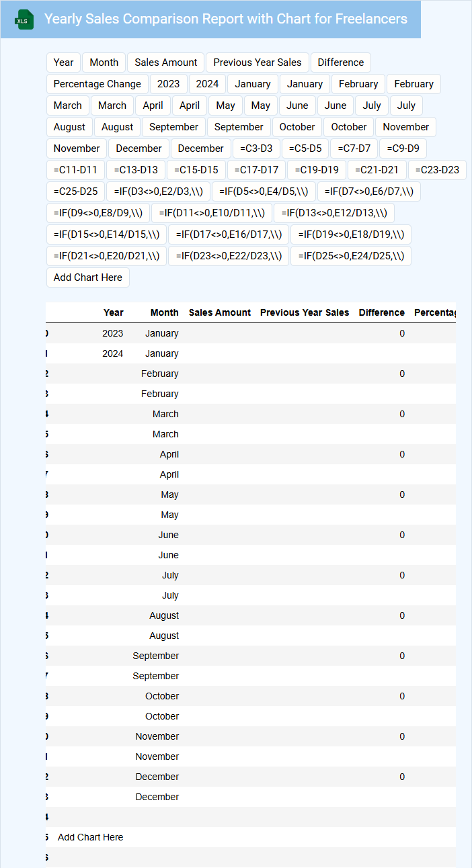This screenshot has width=472, height=868.
Task: Select the =C15-D15 formula chip
Action: 196,170
